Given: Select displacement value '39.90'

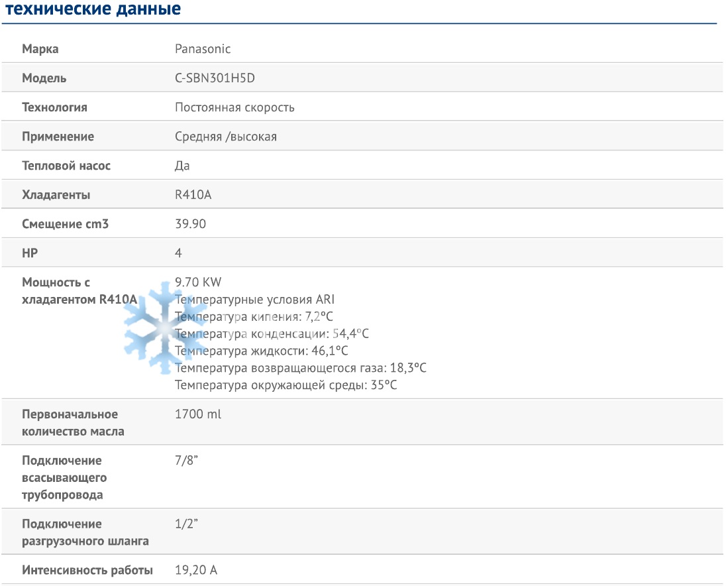Looking at the screenshot, I should (x=190, y=224).
